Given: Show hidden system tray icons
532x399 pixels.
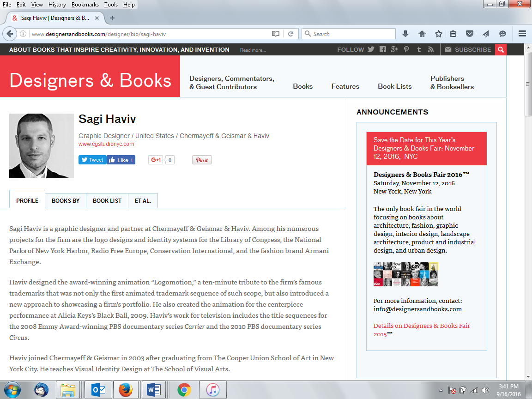Looking at the screenshot, I should tap(441, 391).
